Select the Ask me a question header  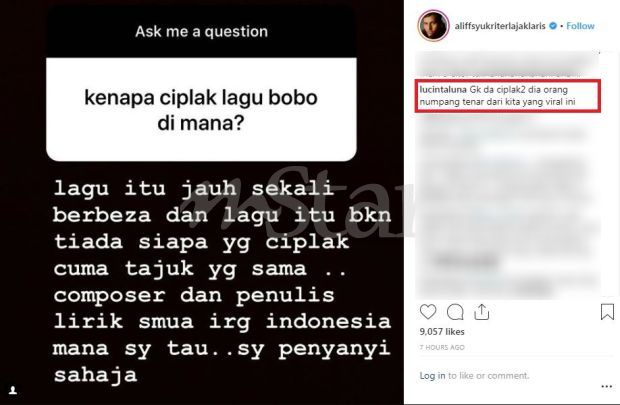(x=201, y=31)
